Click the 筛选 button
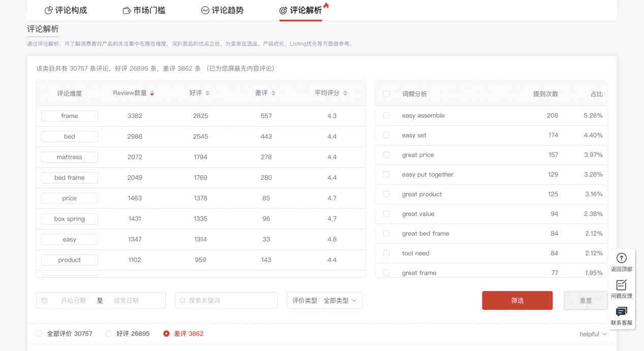 coord(517,300)
